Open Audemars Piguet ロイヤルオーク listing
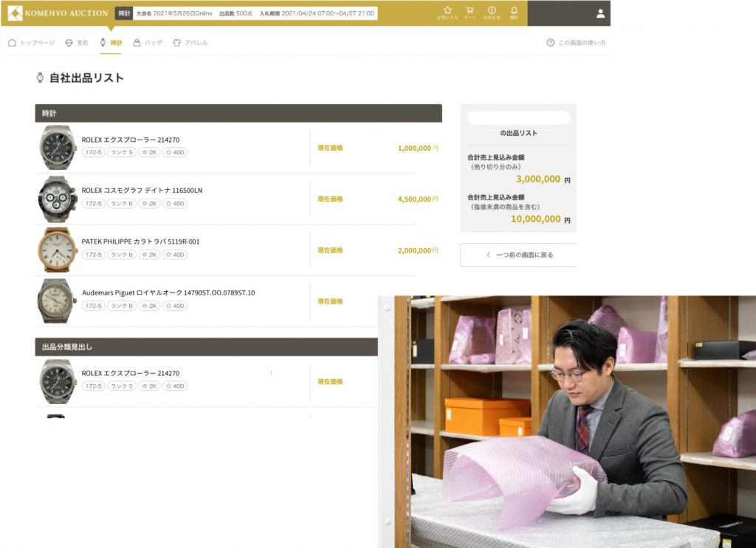756x548 pixels. click(x=168, y=292)
